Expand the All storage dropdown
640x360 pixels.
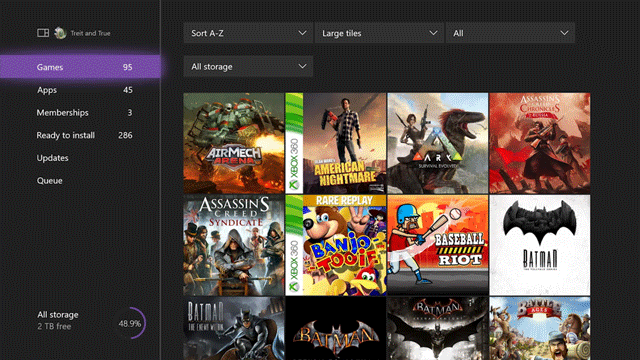(x=248, y=67)
